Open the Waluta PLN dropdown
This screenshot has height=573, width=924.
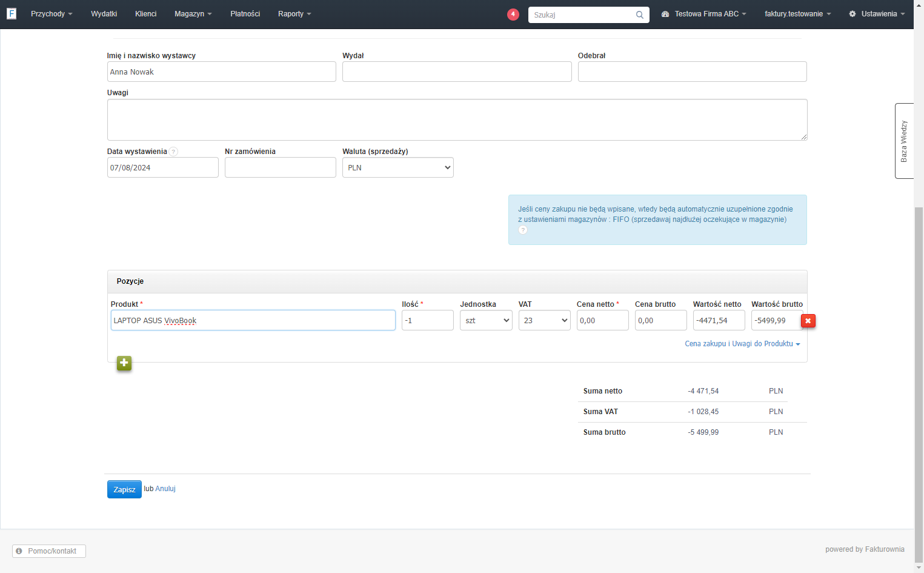pyautogui.click(x=398, y=167)
